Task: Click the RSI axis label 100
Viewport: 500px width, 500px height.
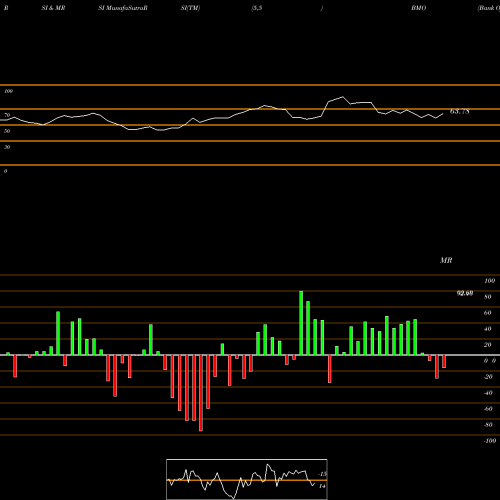Action: pos(8,91)
